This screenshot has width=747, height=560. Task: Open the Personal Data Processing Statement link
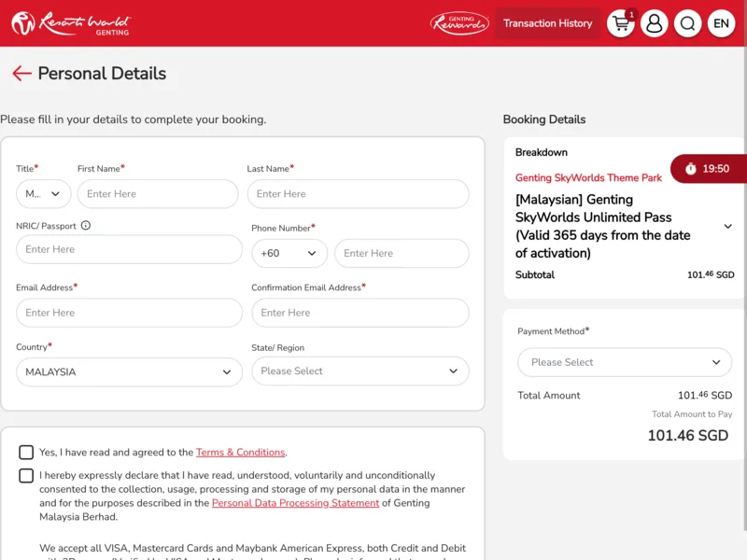[295, 503]
